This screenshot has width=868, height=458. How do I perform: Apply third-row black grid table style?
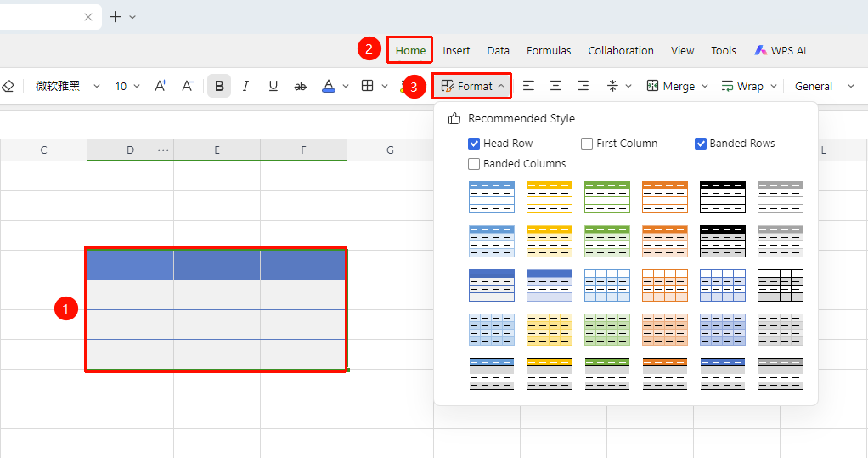[x=781, y=286]
